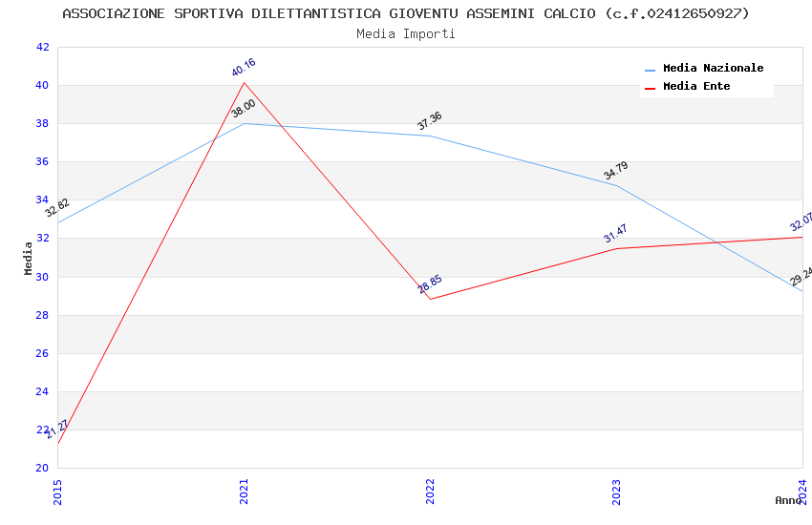Select the 2023 x-axis year label

(616, 491)
